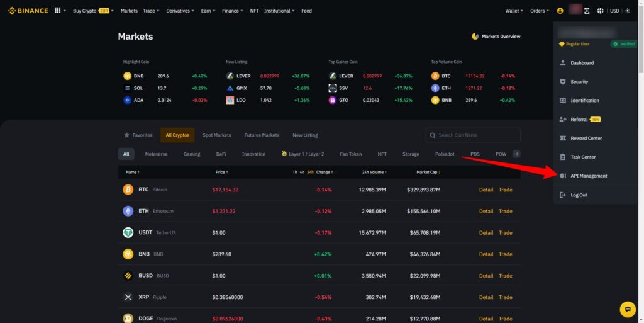Switch to the Futures Markets tab
This screenshot has width=644, height=323.
click(x=262, y=135)
